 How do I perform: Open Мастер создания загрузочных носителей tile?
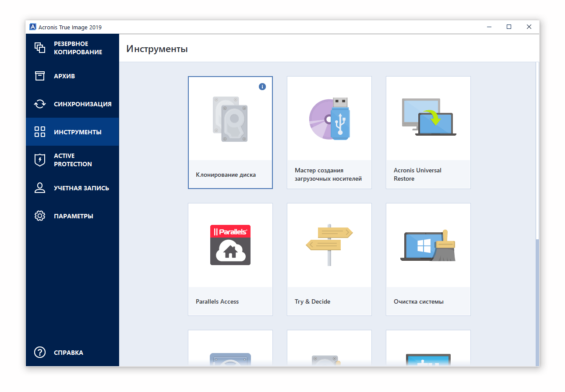329,133
